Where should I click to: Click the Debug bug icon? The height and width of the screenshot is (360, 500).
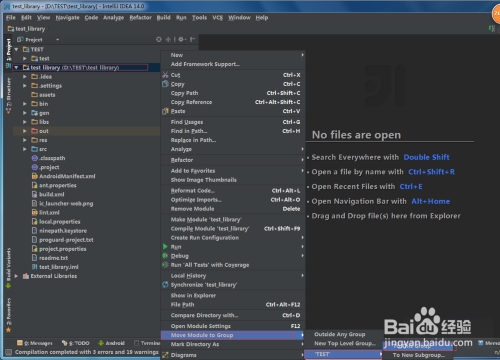coord(165,256)
